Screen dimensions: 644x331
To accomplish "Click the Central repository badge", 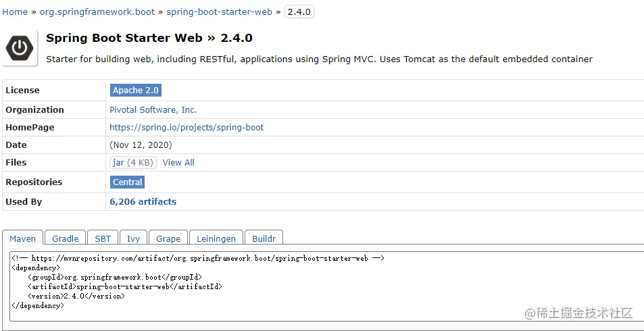I will pos(128,182).
